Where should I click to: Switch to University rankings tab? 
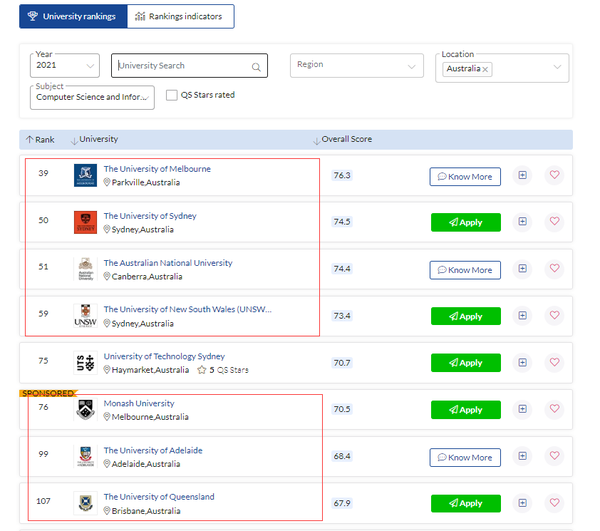point(73,16)
